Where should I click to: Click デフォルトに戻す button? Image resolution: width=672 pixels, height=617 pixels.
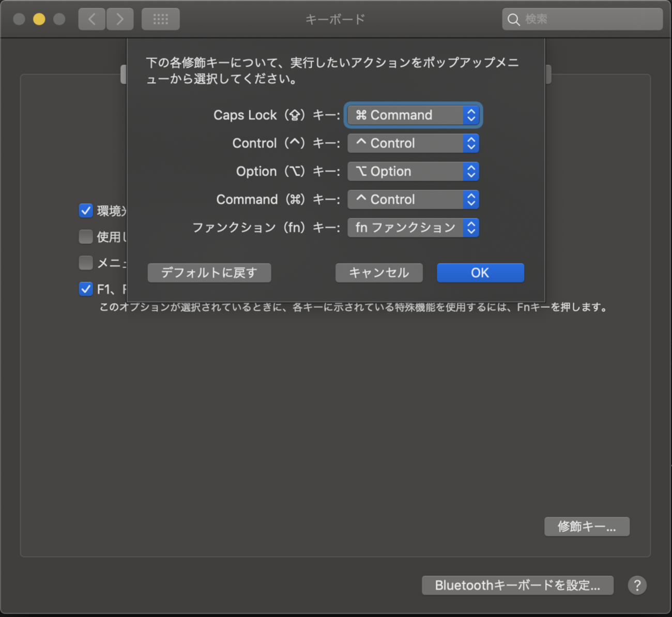point(209,273)
